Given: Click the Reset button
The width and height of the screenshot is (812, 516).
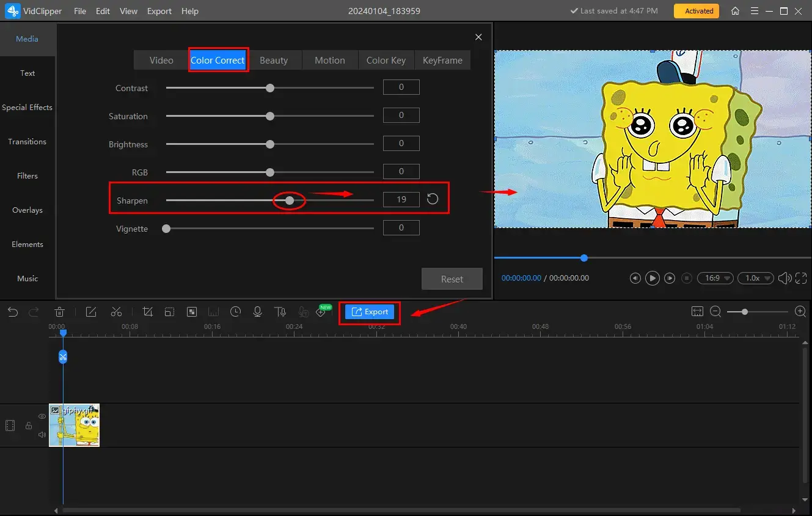Looking at the screenshot, I should click(x=452, y=279).
